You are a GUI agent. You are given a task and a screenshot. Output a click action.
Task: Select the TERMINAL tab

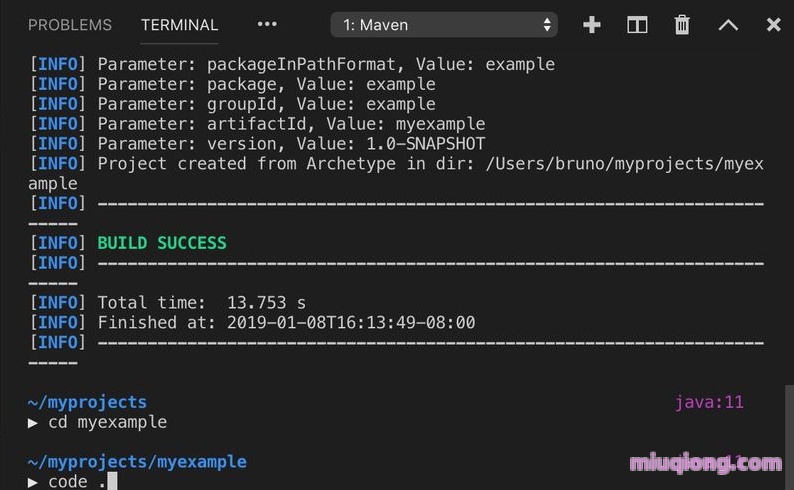180,25
